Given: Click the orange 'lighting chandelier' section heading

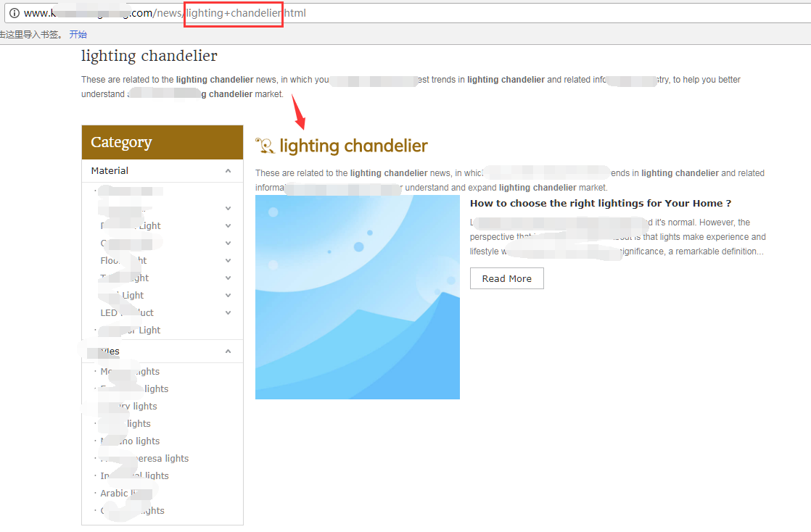Looking at the screenshot, I should click(353, 146).
